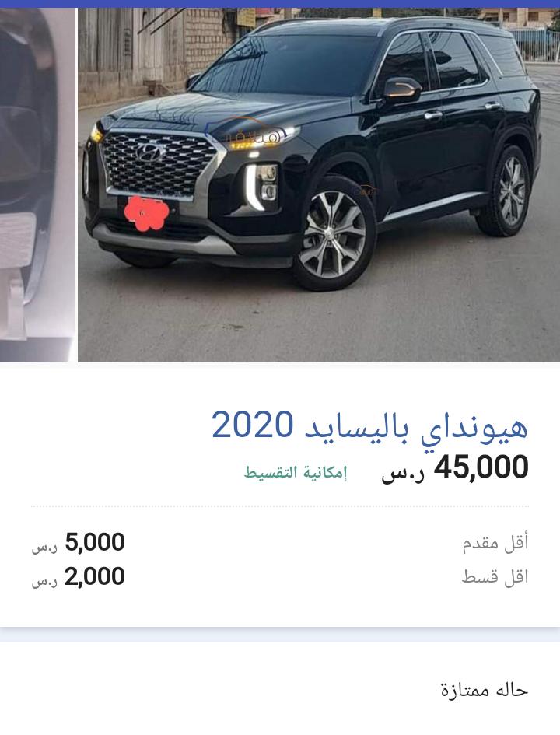Screen dimensions: 560x735
Task: Click the إمكانية التقسيط installment link
Action: tap(296, 472)
